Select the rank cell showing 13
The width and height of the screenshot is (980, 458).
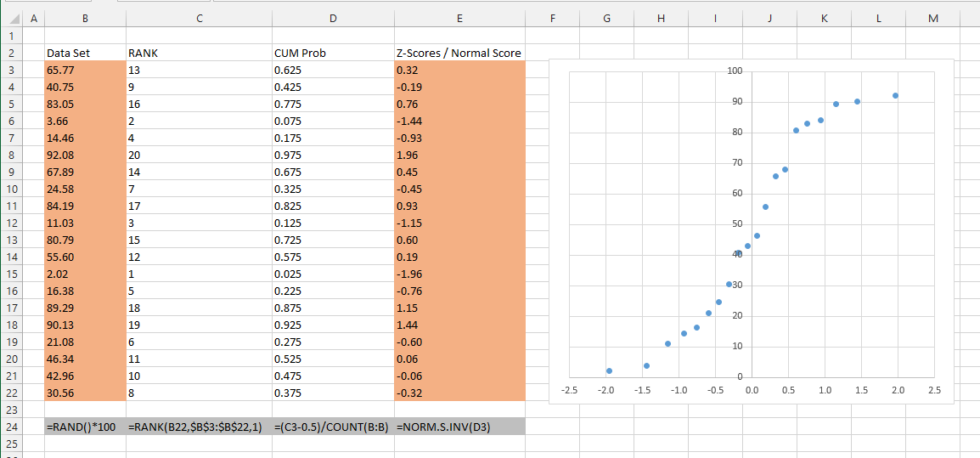[199, 70]
